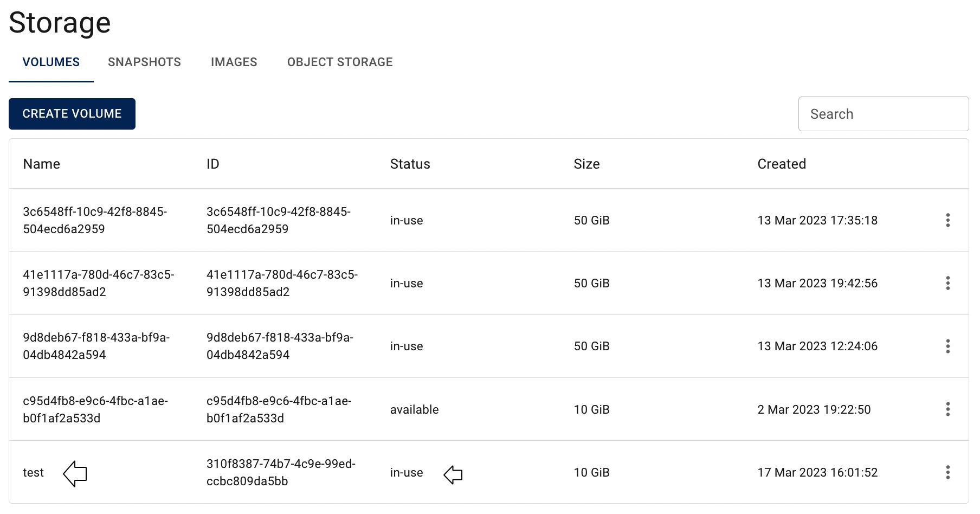Click volume name 3c6548ff-10c9-42f8-8845-504ecd6a2959
The height and width of the screenshot is (514, 980).
[95, 220]
